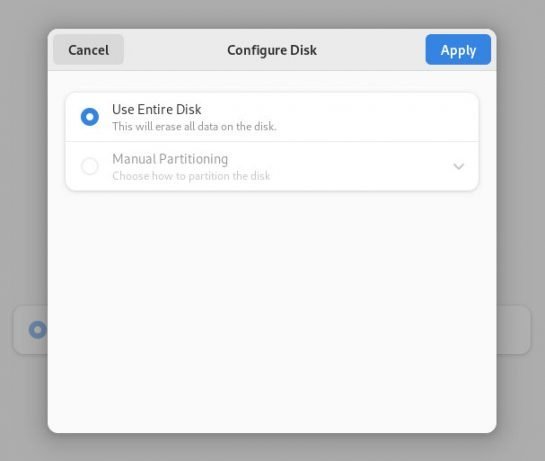Click the "Manual Partitioning" label text
The height and width of the screenshot is (461, 545).
tap(170, 159)
